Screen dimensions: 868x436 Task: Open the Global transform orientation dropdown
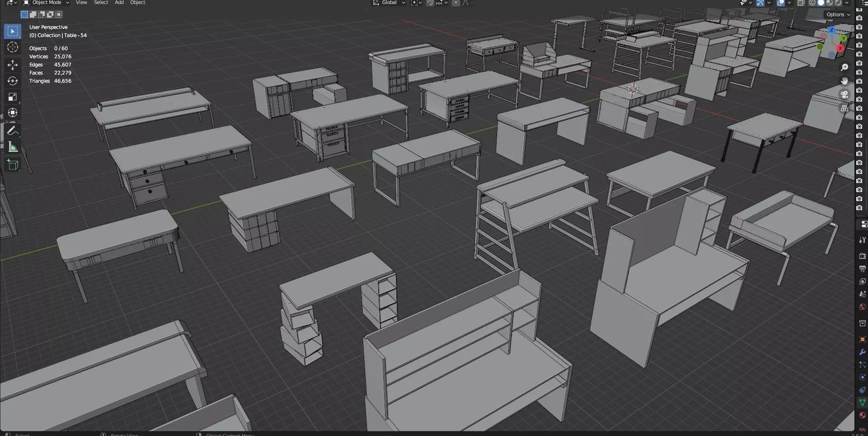389,3
